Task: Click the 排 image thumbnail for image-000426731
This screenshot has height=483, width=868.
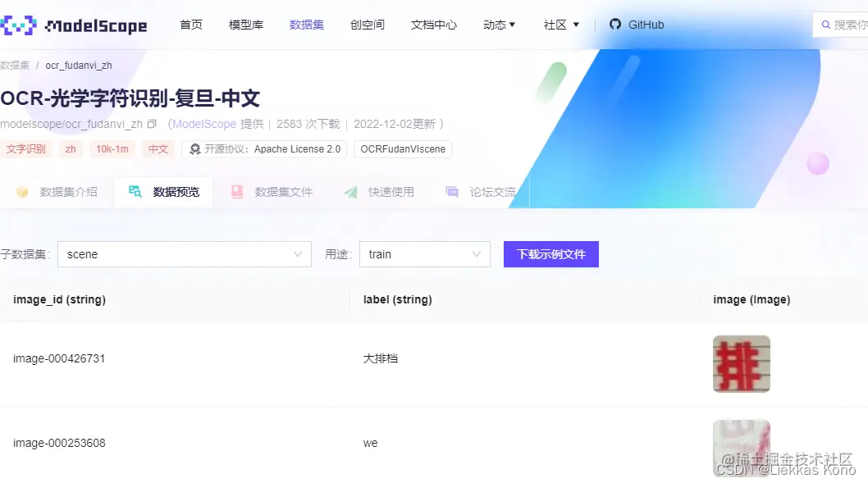Action: (x=741, y=363)
